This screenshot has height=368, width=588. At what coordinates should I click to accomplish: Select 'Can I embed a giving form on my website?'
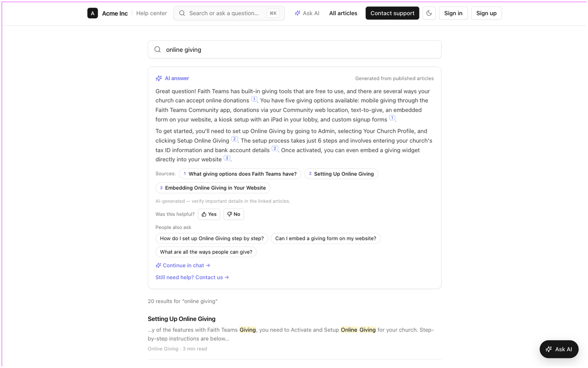click(x=326, y=238)
